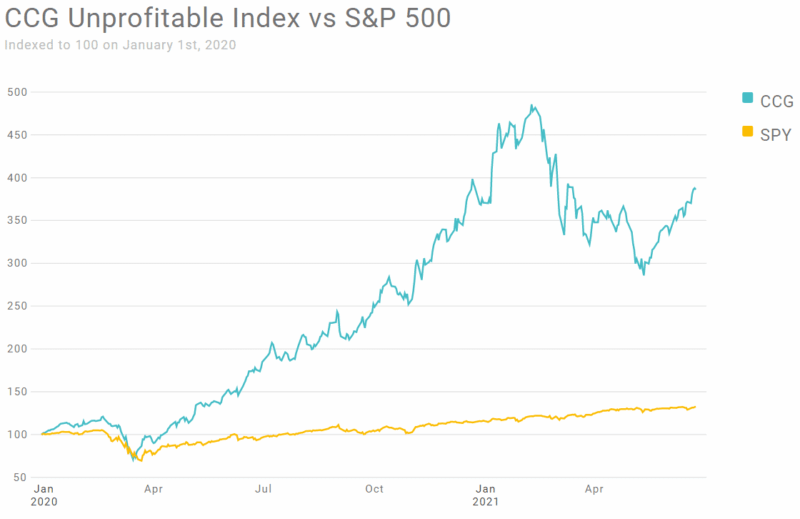Select the 200 y-axis label
This screenshot has width=800, height=519.
(x=17, y=349)
